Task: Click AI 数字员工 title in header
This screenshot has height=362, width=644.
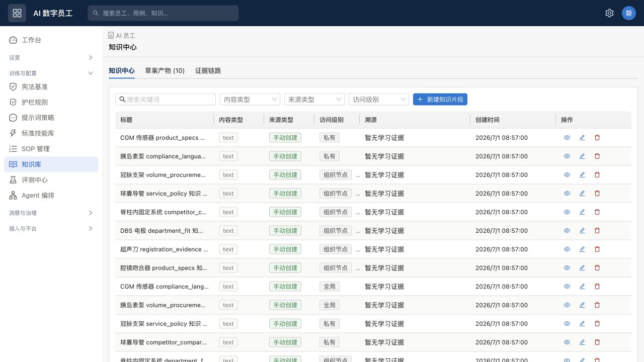Action: 53,13
